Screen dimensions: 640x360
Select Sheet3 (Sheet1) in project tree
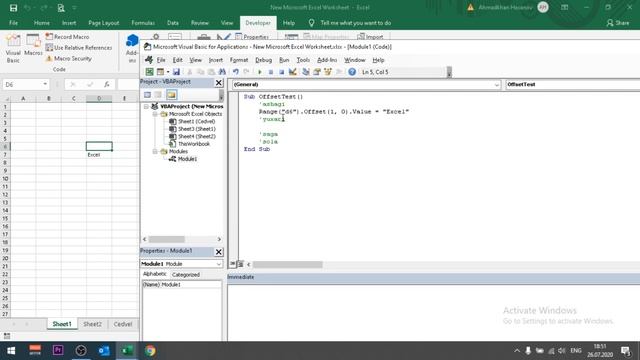pyautogui.click(x=196, y=129)
